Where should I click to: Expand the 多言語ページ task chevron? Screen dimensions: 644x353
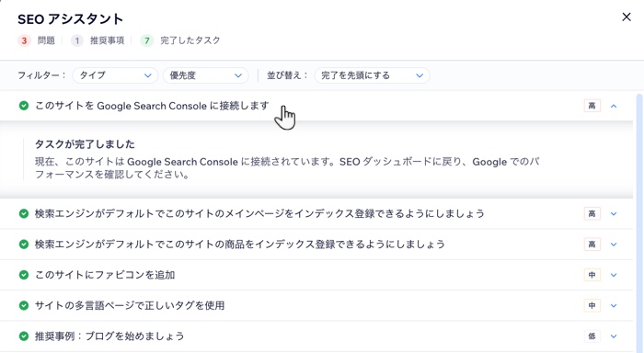point(614,305)
